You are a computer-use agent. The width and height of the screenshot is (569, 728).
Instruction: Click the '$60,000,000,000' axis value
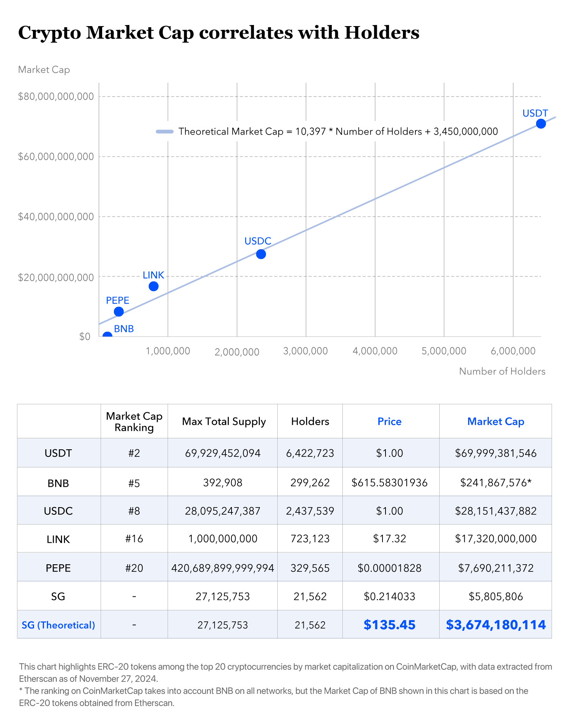tap(56, 157)
